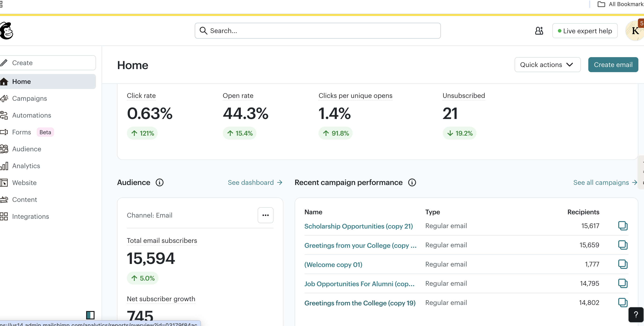Open Integrations in the sidebar
Screen dimensions: 644x326
[x=30, y=216]
